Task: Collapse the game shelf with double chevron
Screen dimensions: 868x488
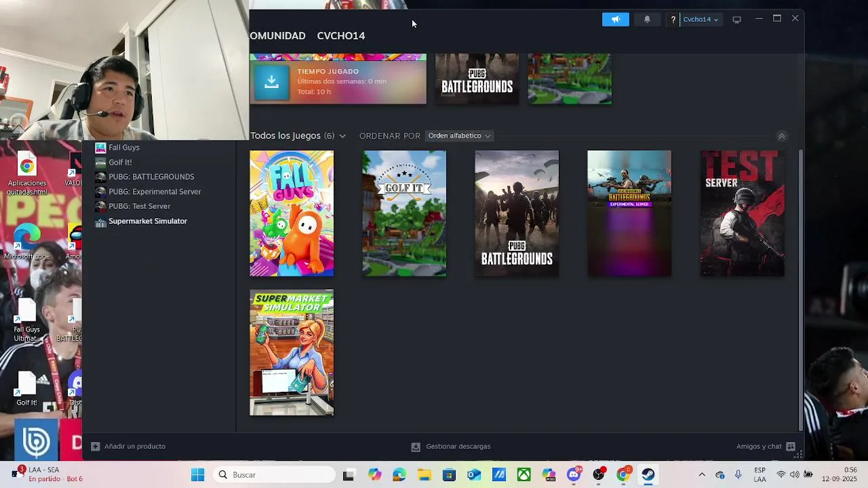Action: coord(781,136)
